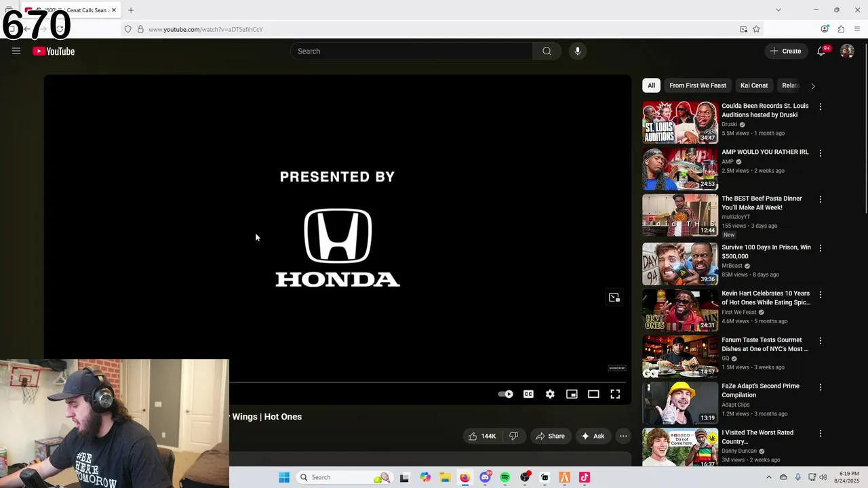Open the browser extensions puzzle icon
The width and height of the screenshot is (868, 488).
(841, 29)
